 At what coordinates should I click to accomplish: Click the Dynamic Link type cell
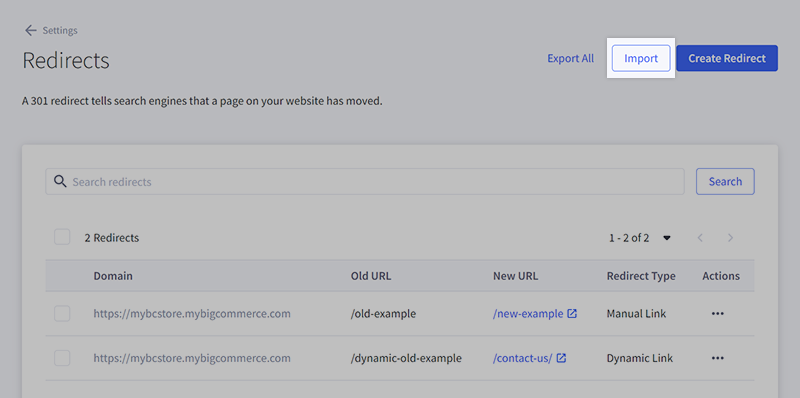640,358
